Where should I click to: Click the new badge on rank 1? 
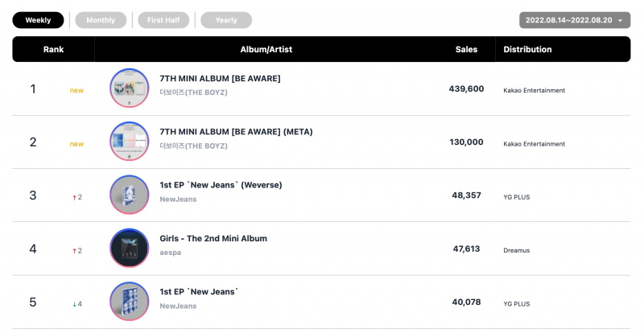(76, 90)
